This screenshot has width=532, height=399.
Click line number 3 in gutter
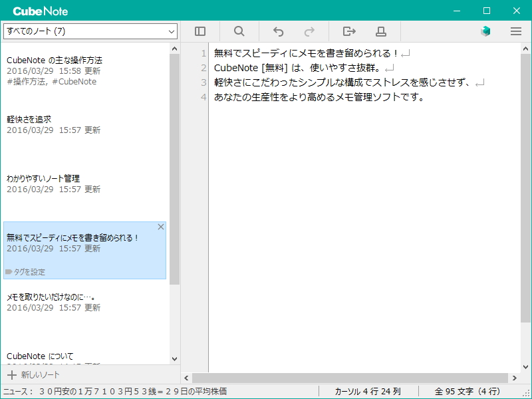pyautogui.click(x=203, y=82)
